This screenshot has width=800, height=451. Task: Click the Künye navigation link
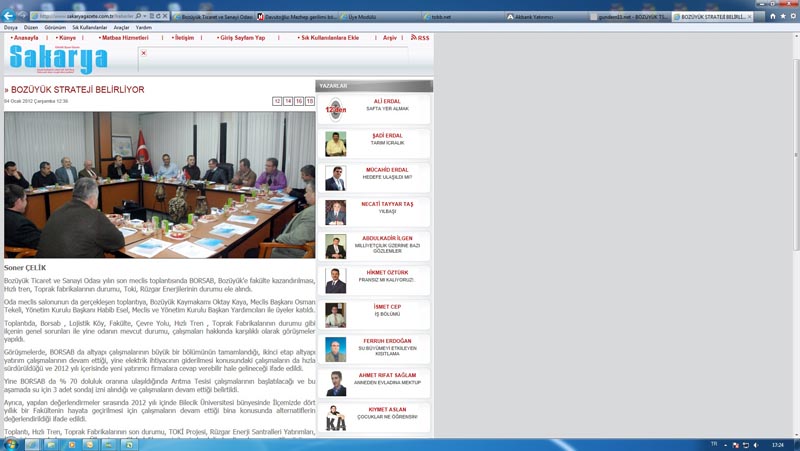(x=66, y=38)
